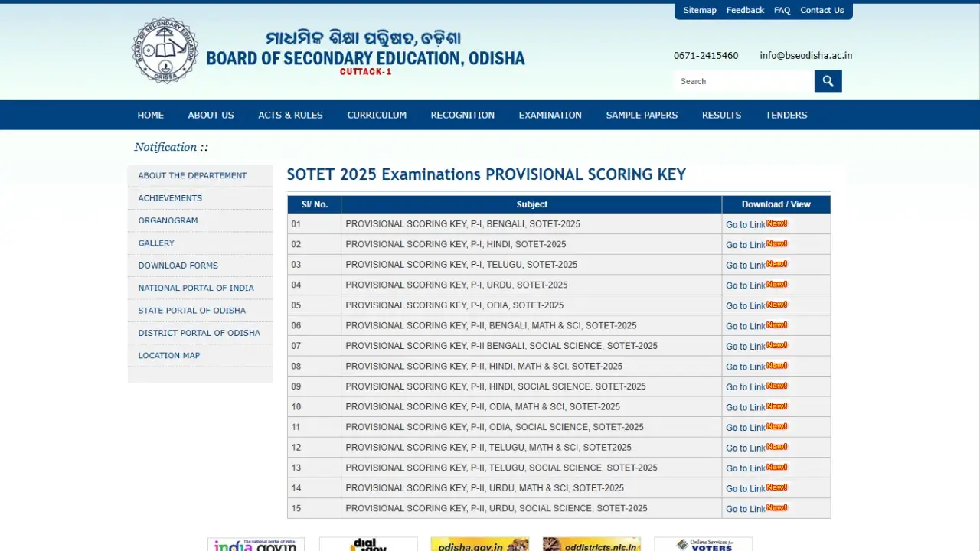
Task: Open Go to Link for P-I Odia key
Action: click(x=745, y=305)
